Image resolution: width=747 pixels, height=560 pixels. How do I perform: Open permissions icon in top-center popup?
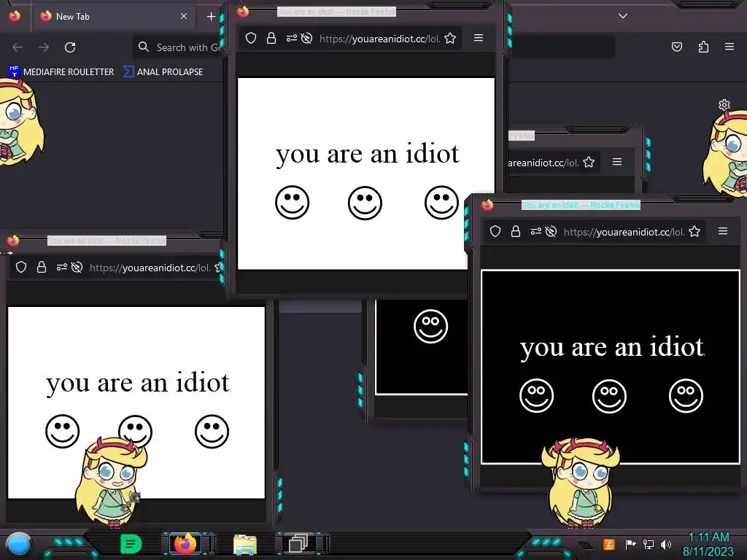[x=292, y=38]
